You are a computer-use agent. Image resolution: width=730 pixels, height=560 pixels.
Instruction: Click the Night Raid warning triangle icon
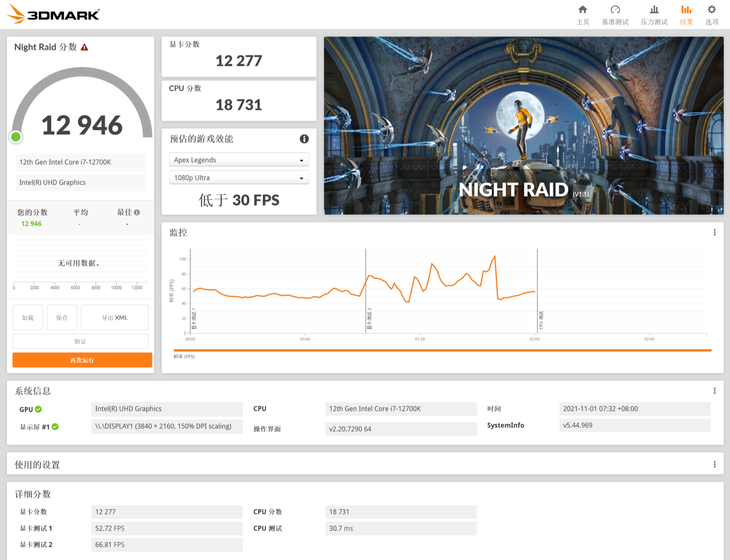(x=84, y=47)
